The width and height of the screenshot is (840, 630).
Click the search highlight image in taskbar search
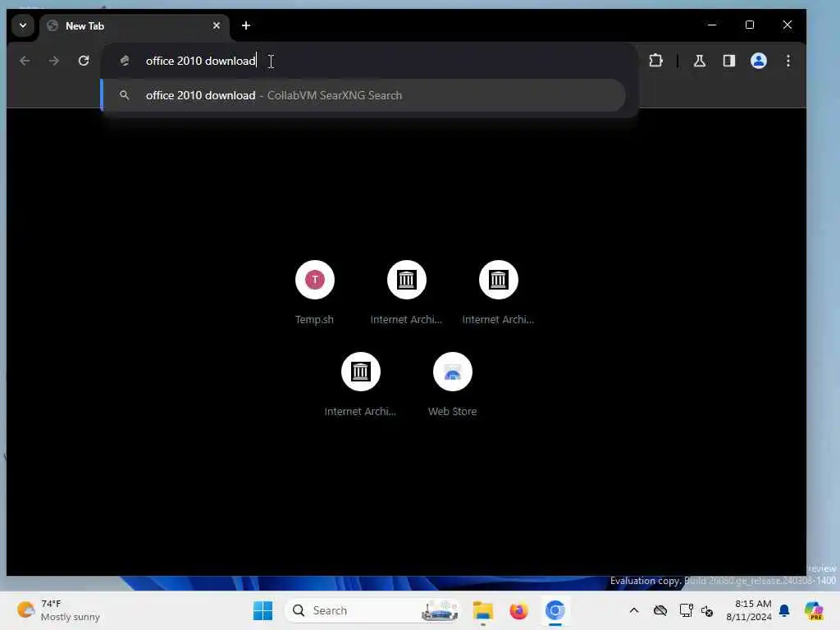click(440, 610)
